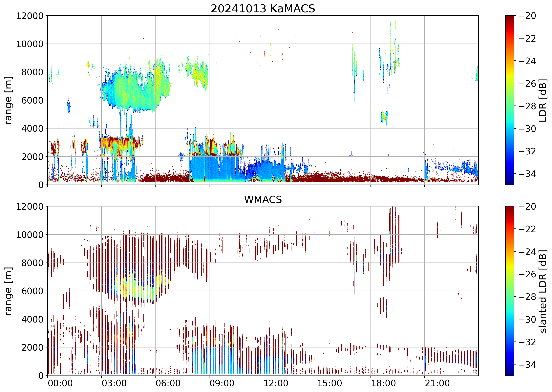Click the 6000 tick on lower y-axis
This screenshot has height=392, width=552.
(x=32, y=291)
